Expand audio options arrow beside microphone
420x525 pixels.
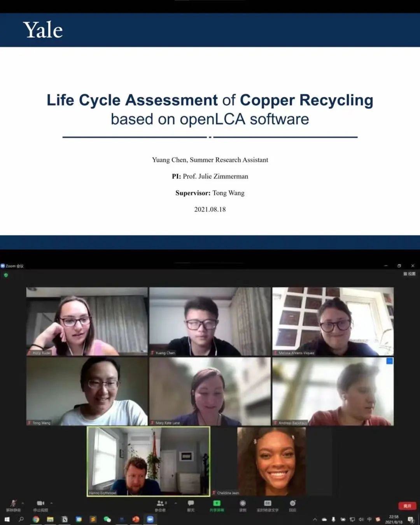click(23, 503)
